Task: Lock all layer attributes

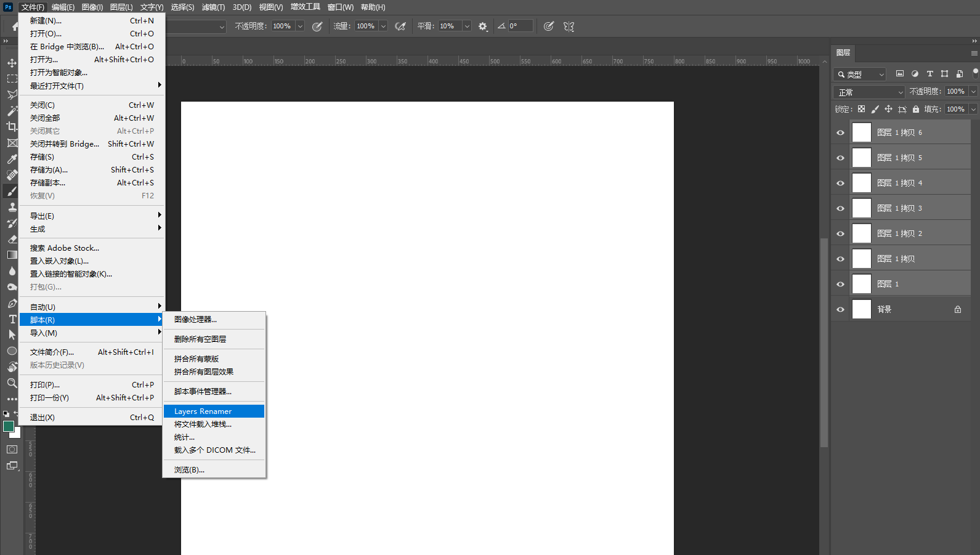Action: click(x=916, y=109)
